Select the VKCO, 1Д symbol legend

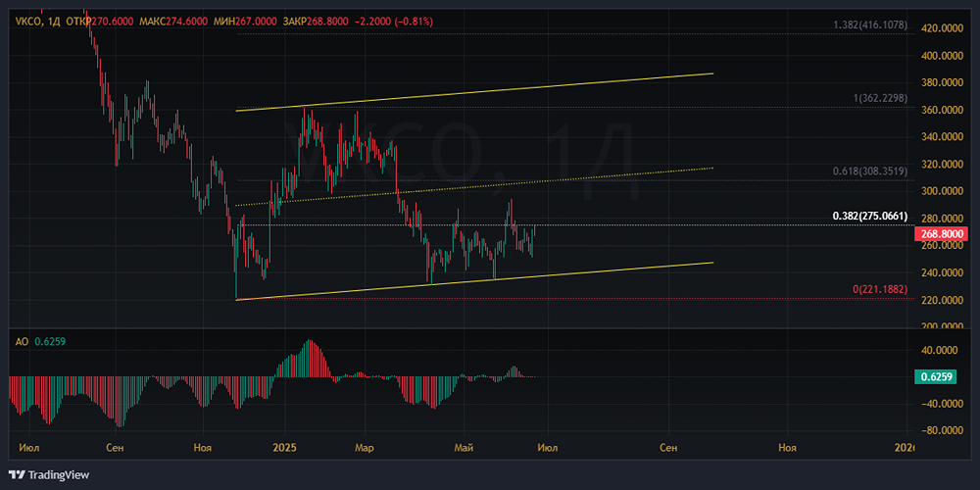[36, 22]
